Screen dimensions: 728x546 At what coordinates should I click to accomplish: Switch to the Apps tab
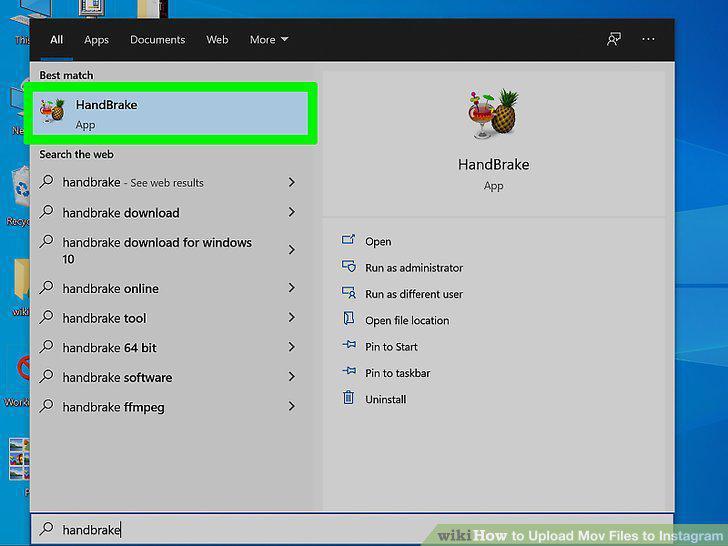click(x=96, y=40)
